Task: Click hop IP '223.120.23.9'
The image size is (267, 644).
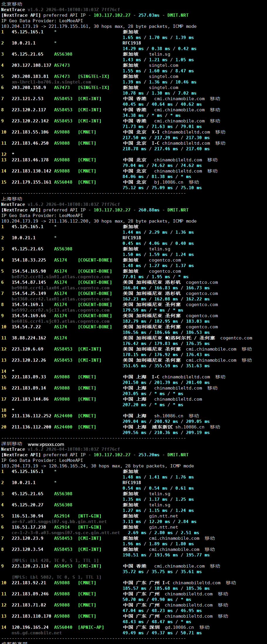Action: pos(28,538)
